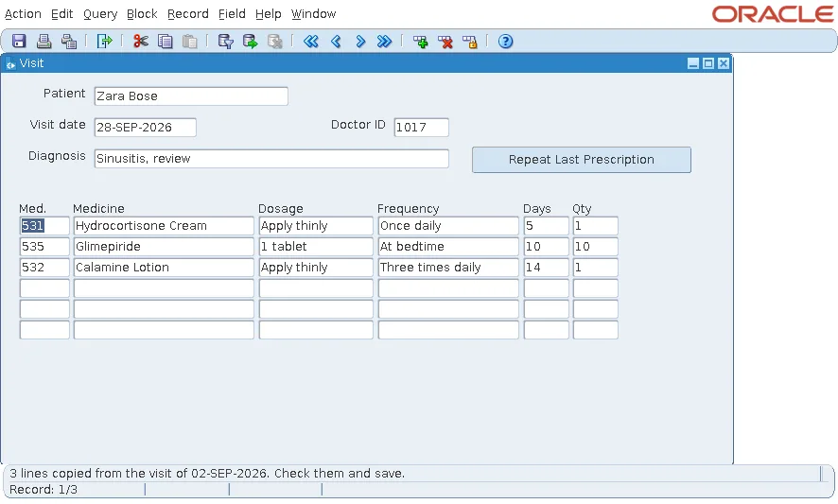Click the Qty field for Calamine Lotion
Viewport: 838px width, 504px height.
[595, 268]
